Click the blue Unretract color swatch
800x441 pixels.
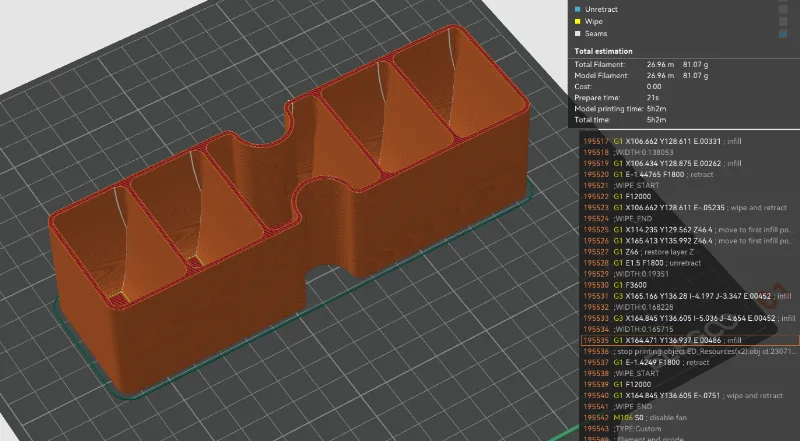click(578, 9)
